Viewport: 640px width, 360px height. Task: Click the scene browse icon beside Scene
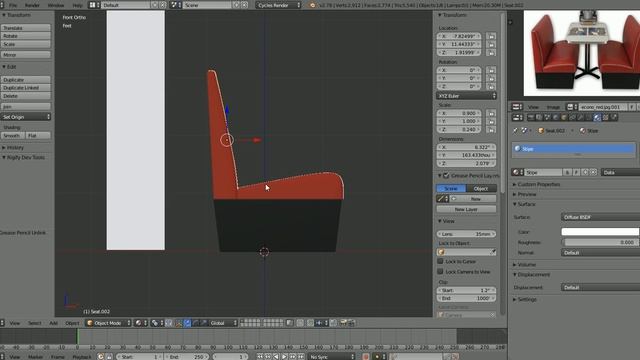[175, 5]
